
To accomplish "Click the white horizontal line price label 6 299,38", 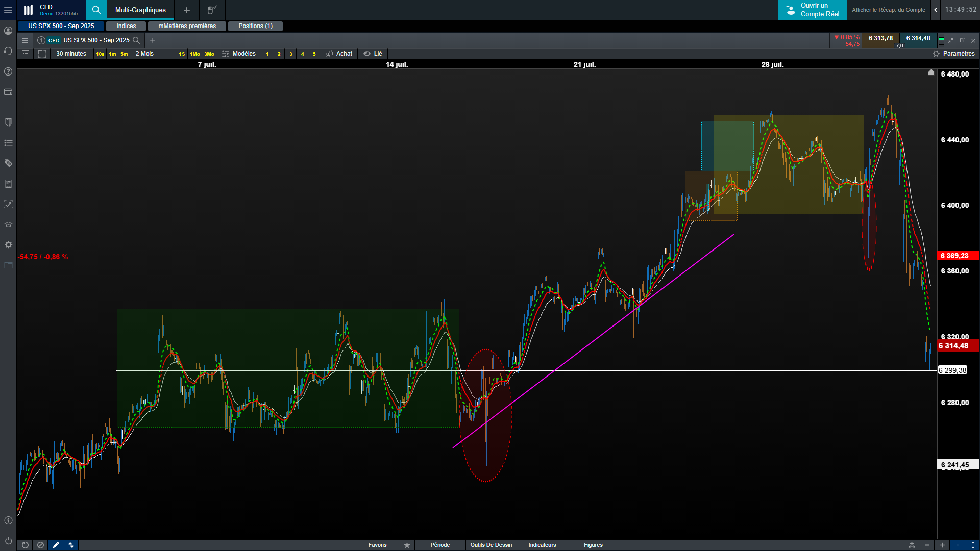I will coord(952,370).
